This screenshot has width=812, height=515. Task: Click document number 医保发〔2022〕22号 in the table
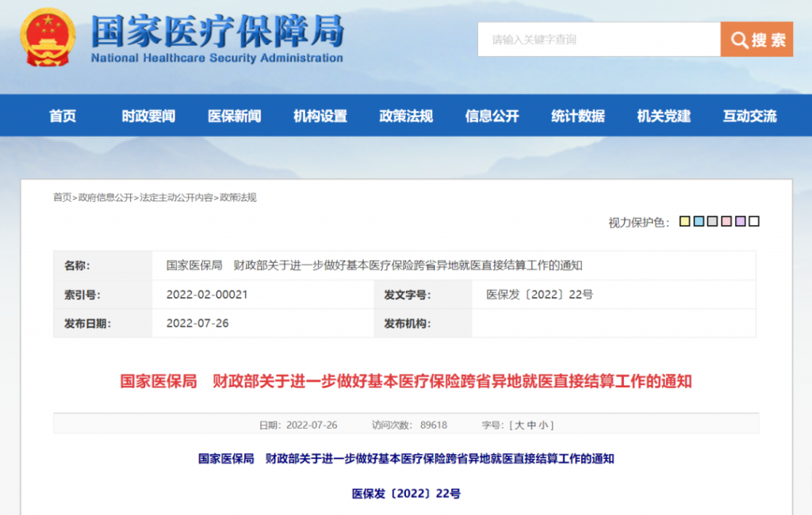click(x=539, y=295)
